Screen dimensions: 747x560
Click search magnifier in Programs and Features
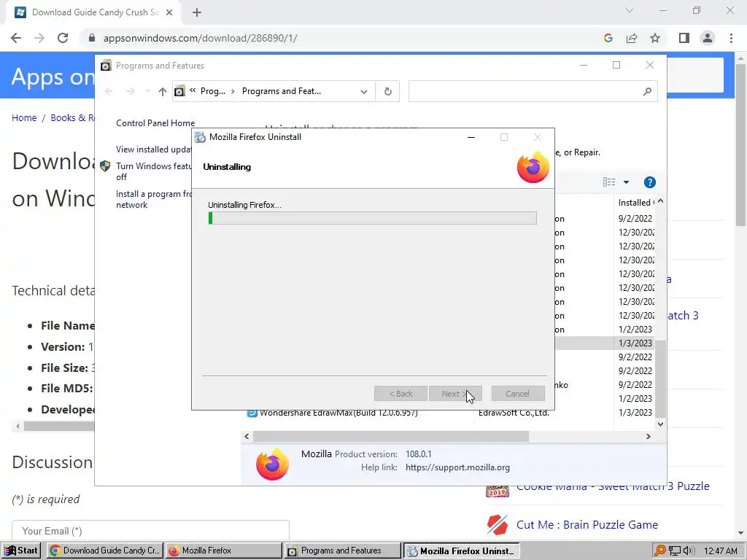[x=647, y=91]
